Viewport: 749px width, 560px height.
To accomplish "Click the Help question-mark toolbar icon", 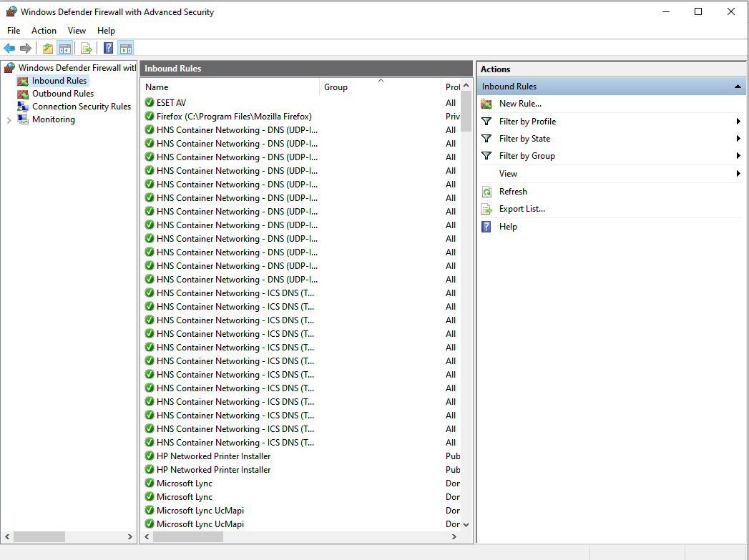I will point(107,48).
